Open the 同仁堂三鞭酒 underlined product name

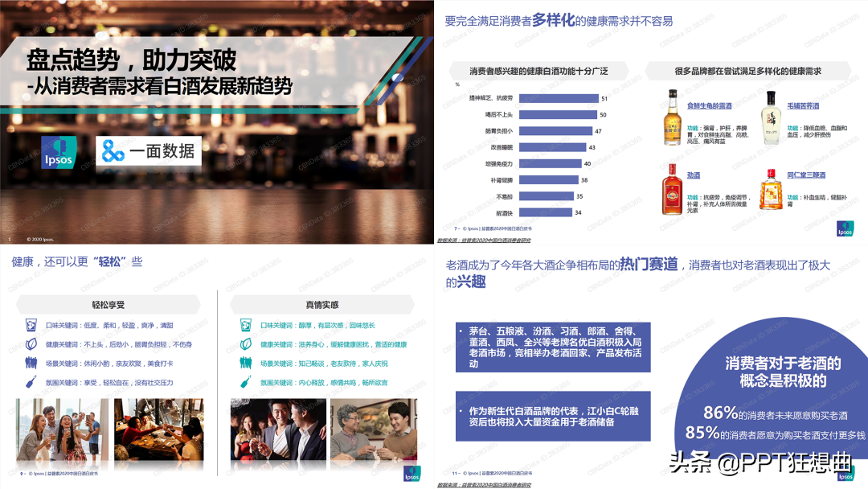(x=806, y=175)
